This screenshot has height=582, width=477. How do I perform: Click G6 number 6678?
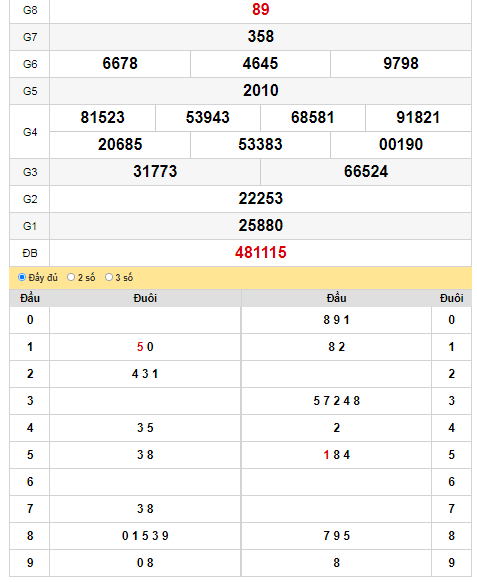[x=120, y=63]
